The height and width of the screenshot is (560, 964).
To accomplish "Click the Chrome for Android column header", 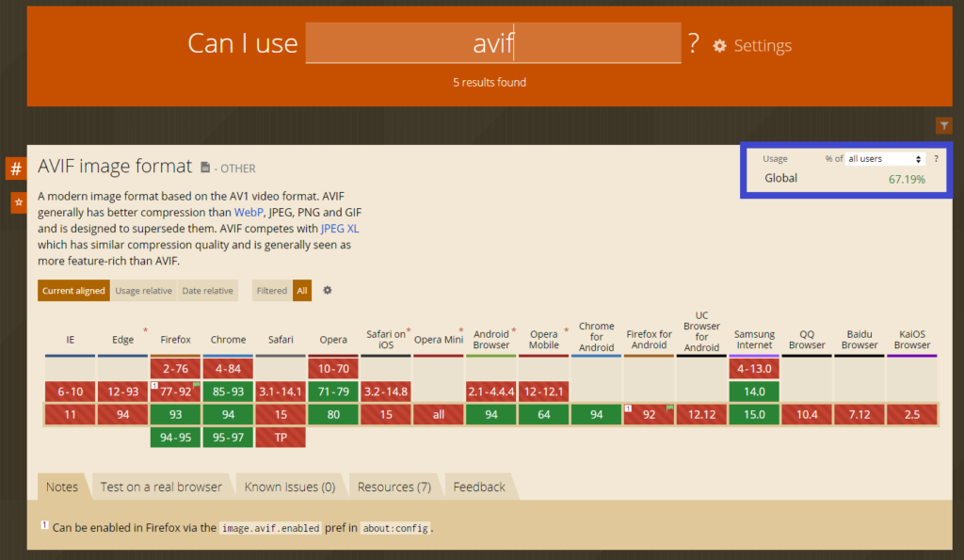I will 596,336.
